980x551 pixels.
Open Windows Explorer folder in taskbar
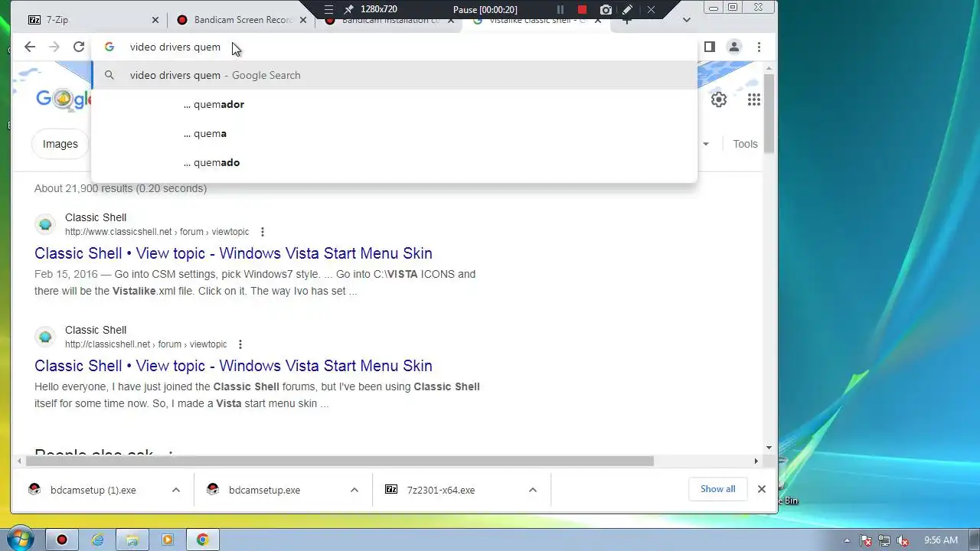[x=132, y=540]
